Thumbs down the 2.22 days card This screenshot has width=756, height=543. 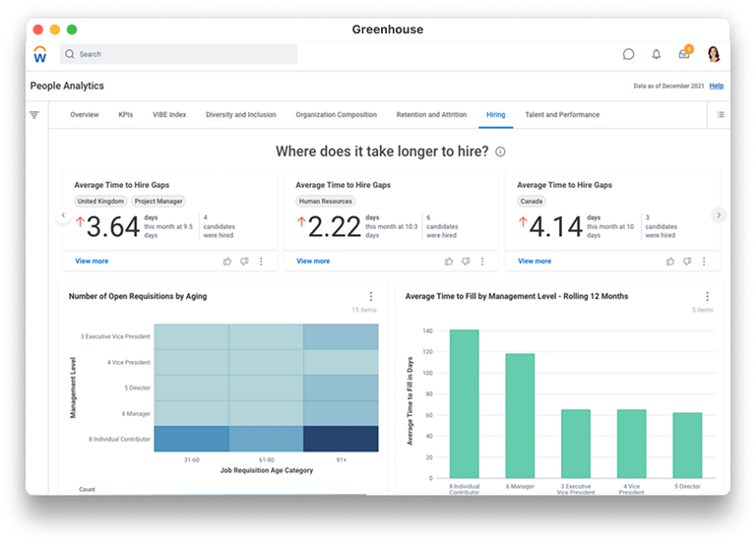(466, 261)
